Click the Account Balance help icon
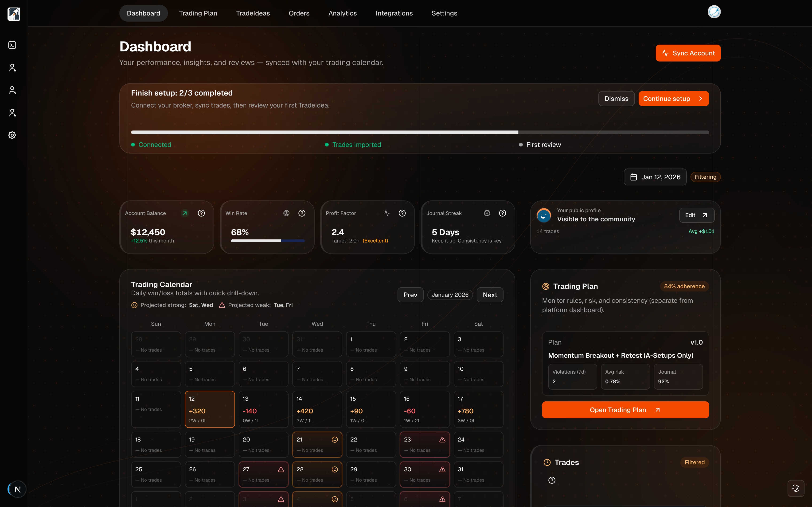This screenshot has height=507, width=812. (x=201, y=213)
